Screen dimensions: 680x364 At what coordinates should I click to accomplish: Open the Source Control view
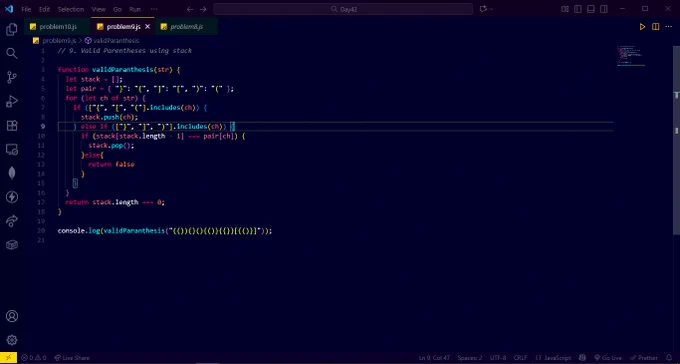point(12,78)
